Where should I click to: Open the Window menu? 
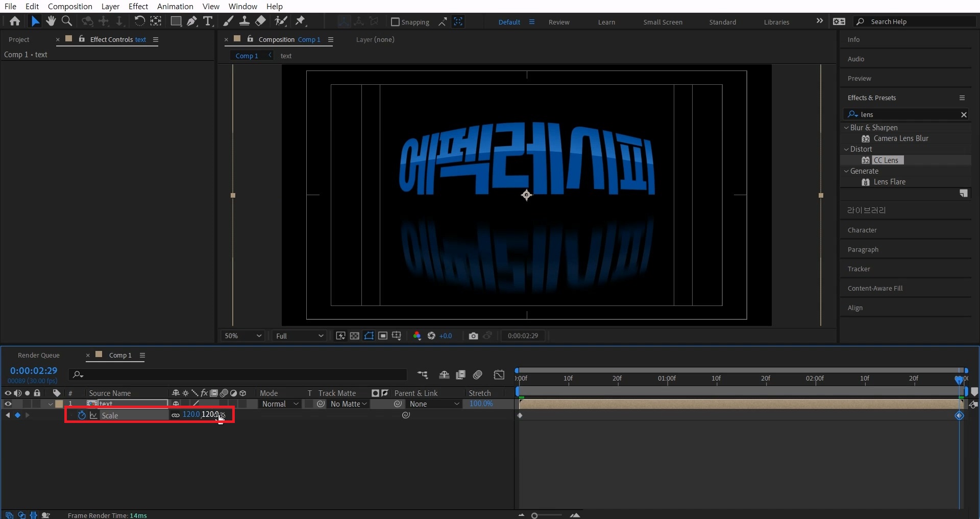pyautogui.click(x=242, y=6)
